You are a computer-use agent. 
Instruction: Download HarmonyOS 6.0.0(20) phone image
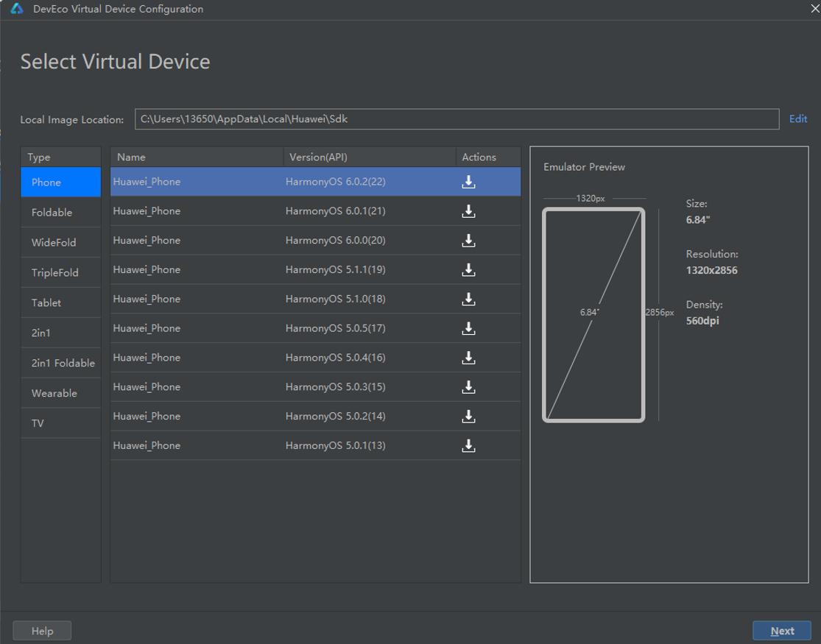(468, 241)
